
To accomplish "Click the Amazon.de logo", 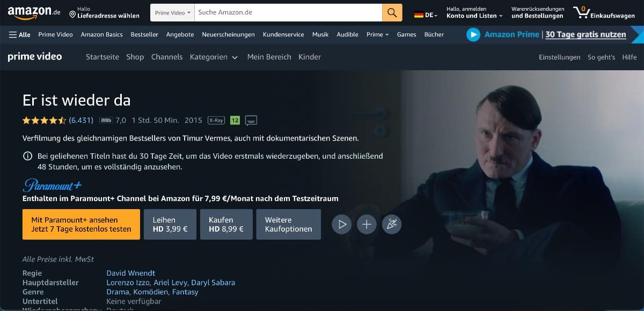I will point(34,12).
